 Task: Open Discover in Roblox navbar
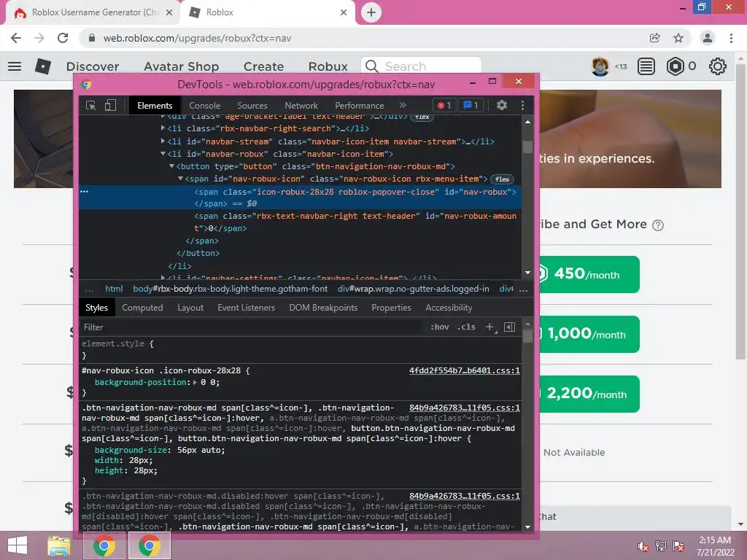[93, 66]
